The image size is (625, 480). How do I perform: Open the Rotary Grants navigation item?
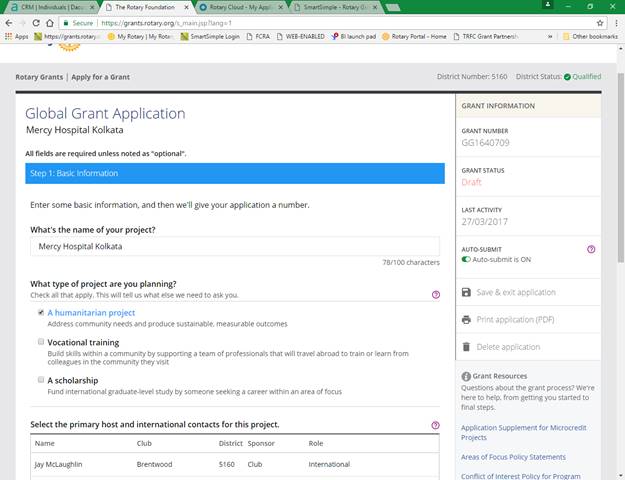coord(39,77)
